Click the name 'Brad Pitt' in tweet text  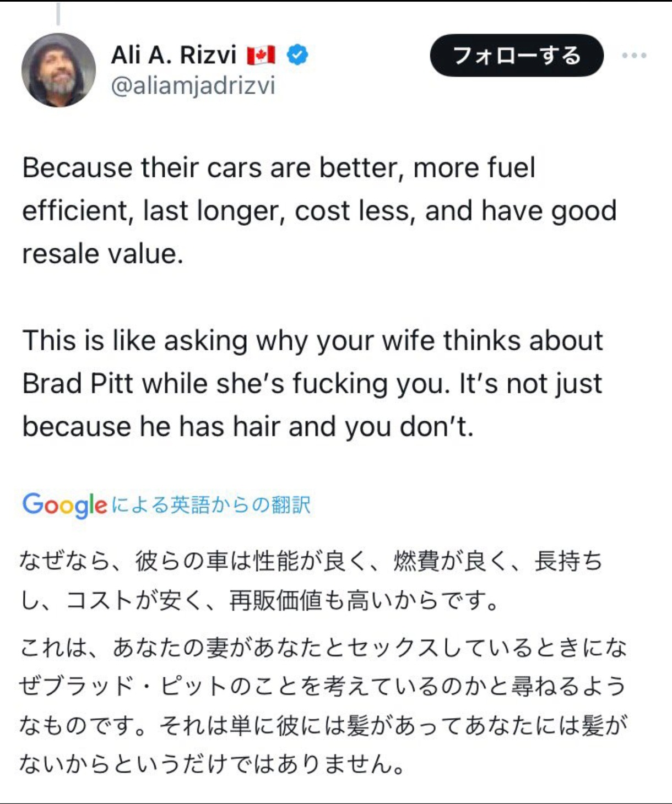point(77,383)
